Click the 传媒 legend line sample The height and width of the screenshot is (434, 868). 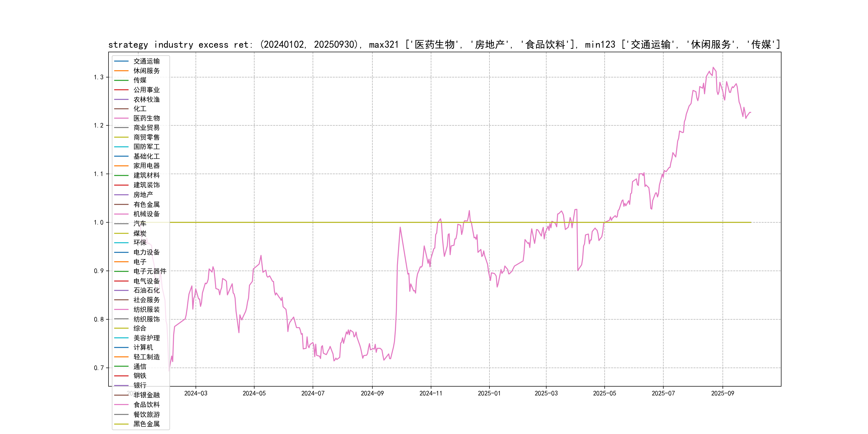121,80
